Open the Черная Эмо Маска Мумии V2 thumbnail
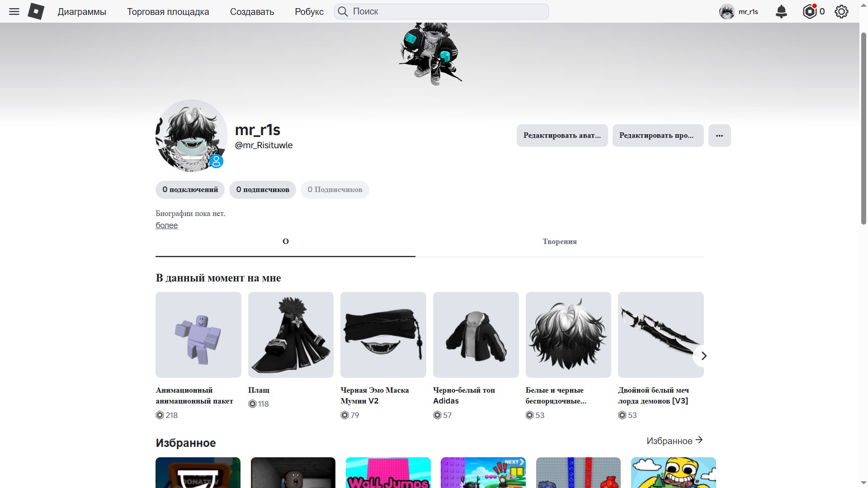This screenshot has height=488, width=868. point(383,335)
